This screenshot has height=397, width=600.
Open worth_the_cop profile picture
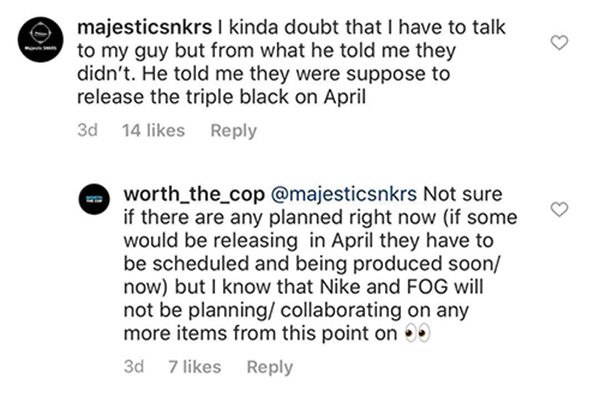click(x=94, y=199)
